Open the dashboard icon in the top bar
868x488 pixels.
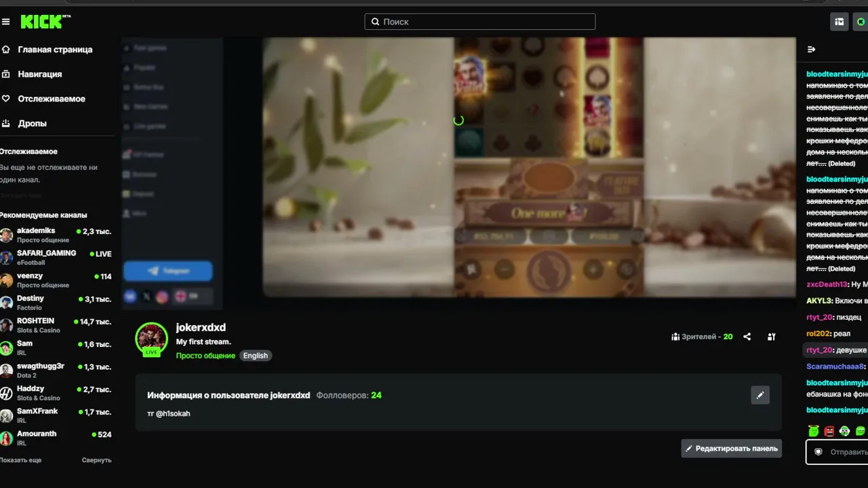click(840, 22)
